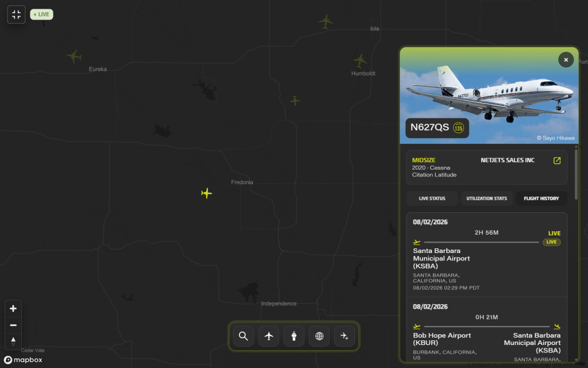The width and height of the screenshot is (588, 368).
Task: Open the globe view tool
Action: tap(319, 336)
